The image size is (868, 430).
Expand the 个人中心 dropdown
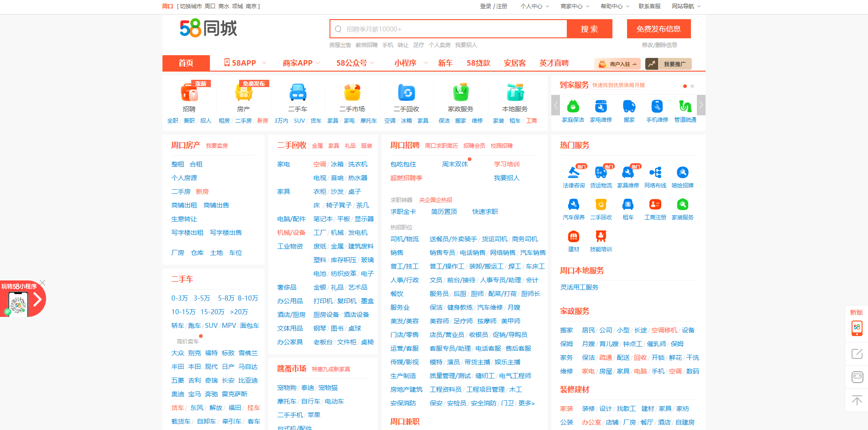pos(535,6)
